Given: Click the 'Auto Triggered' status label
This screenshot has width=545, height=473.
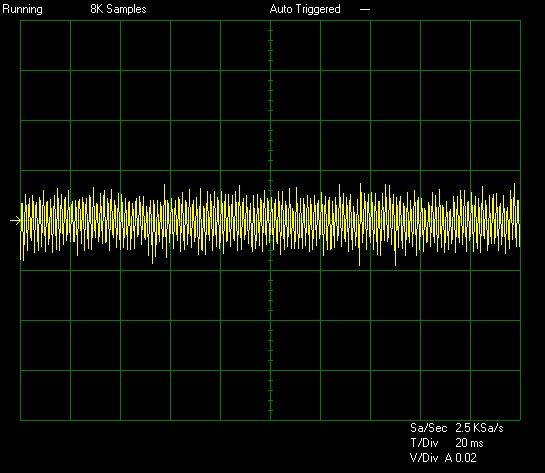Looking at the screenshot, I should [x=305, y=9].
